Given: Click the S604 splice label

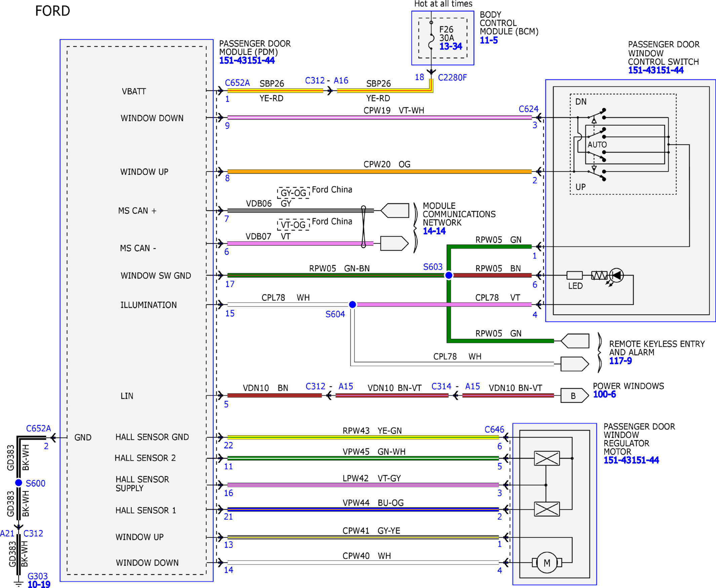Looking at the screenshot, I should click(x=335, y=314).
